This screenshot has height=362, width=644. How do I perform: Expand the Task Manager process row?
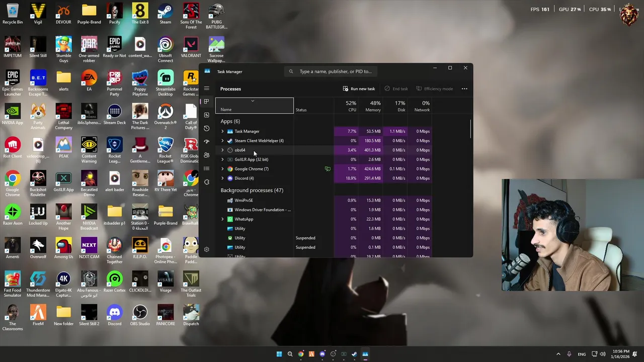tap(222, 131)
